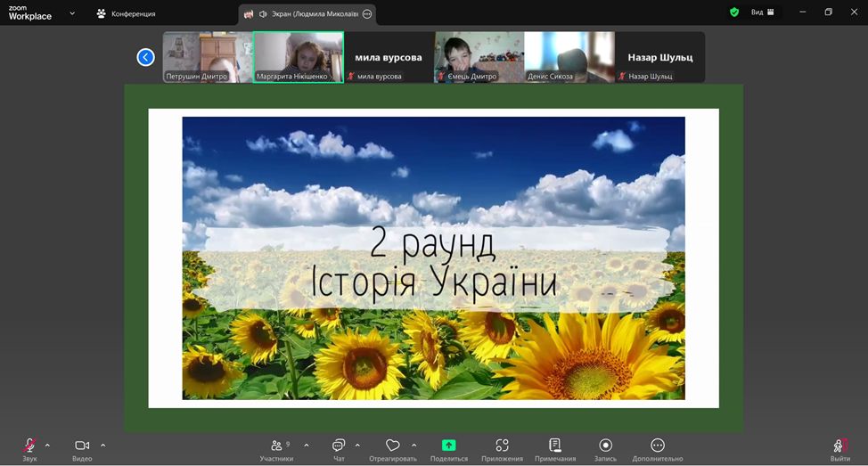Click the green shield encryption icon
Viewport: 868px width, 466px height.
pos(734,12)
